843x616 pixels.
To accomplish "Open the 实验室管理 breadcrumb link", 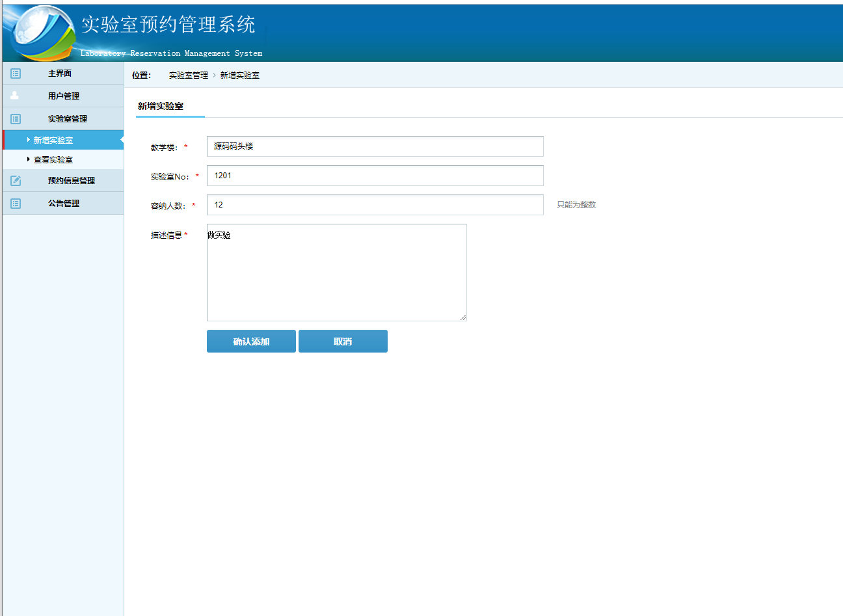I will (x=187, y=75).
